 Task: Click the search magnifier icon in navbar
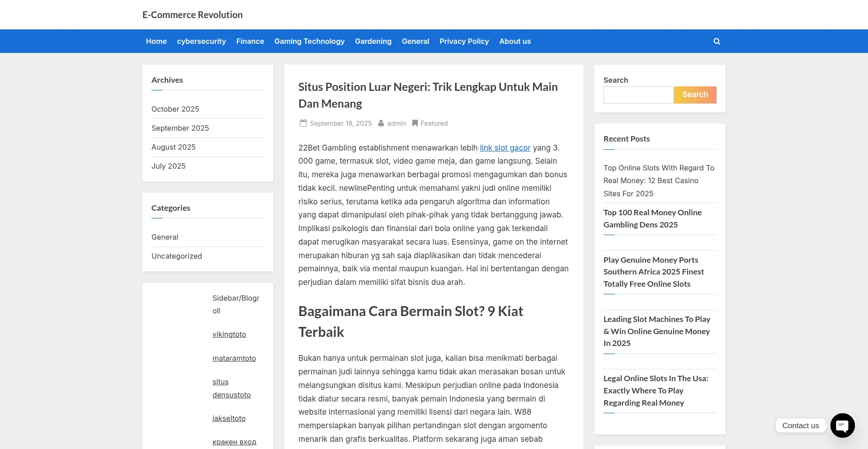[717, 41]
